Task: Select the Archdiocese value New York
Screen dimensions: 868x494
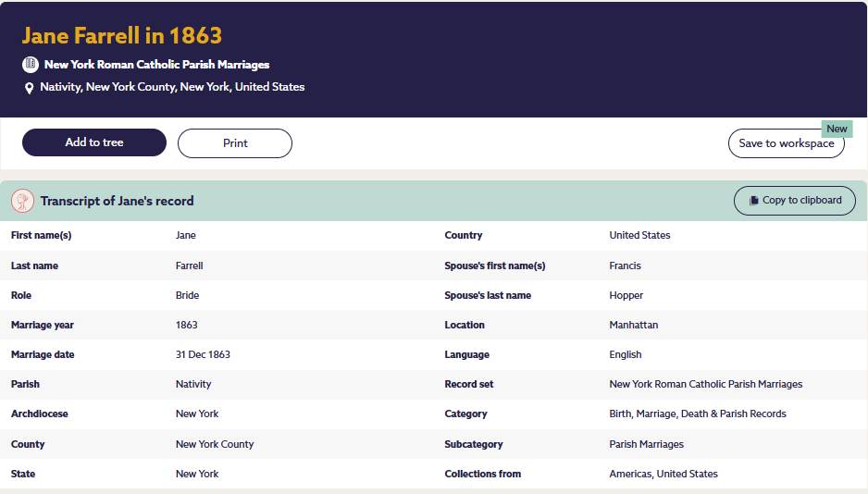Action: point(197,414)
